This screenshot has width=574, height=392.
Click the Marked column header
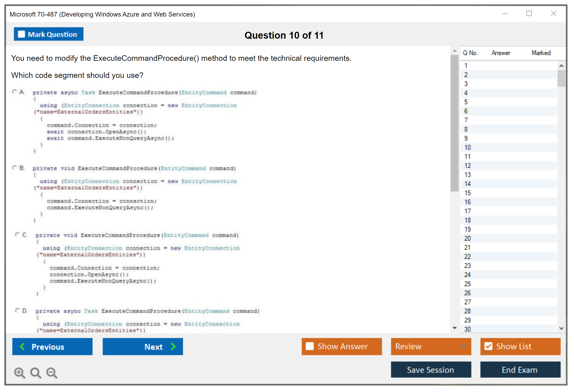(541, 53)
